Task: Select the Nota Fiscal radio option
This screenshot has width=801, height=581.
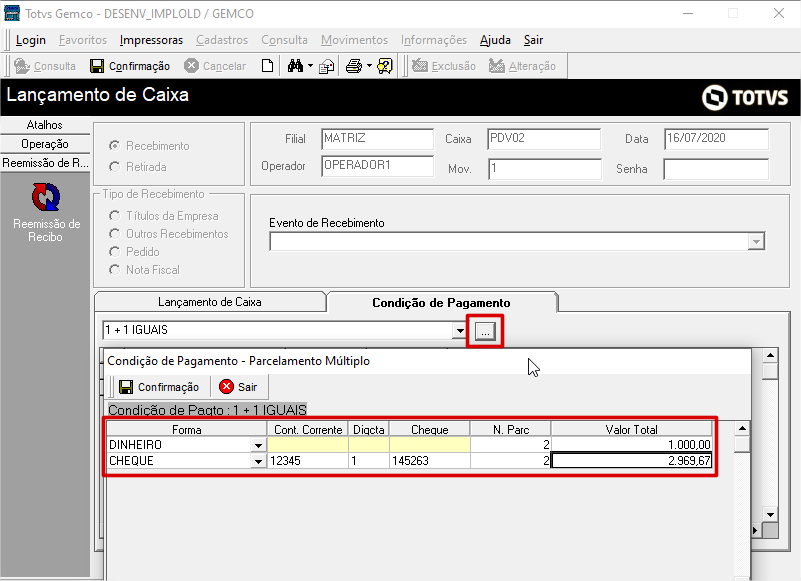Action: [x=114, y=270]
